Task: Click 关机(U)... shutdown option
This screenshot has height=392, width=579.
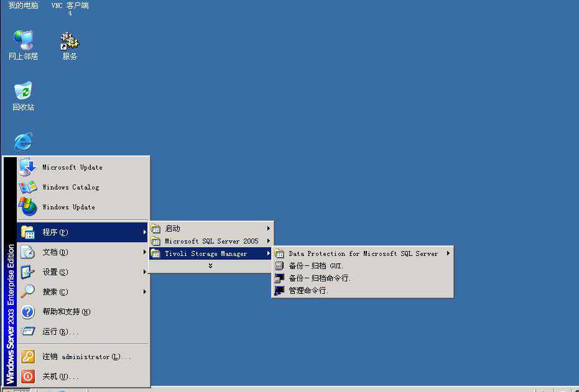Action: coord(60,376)
